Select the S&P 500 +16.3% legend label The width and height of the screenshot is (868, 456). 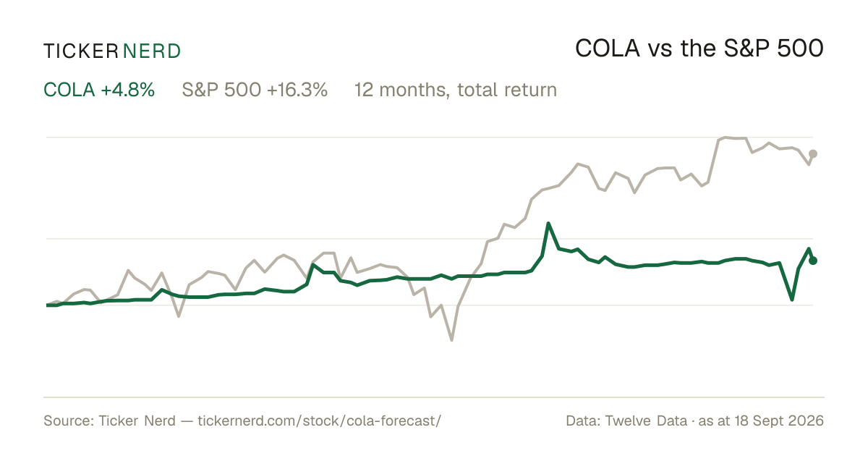(255, 90)
